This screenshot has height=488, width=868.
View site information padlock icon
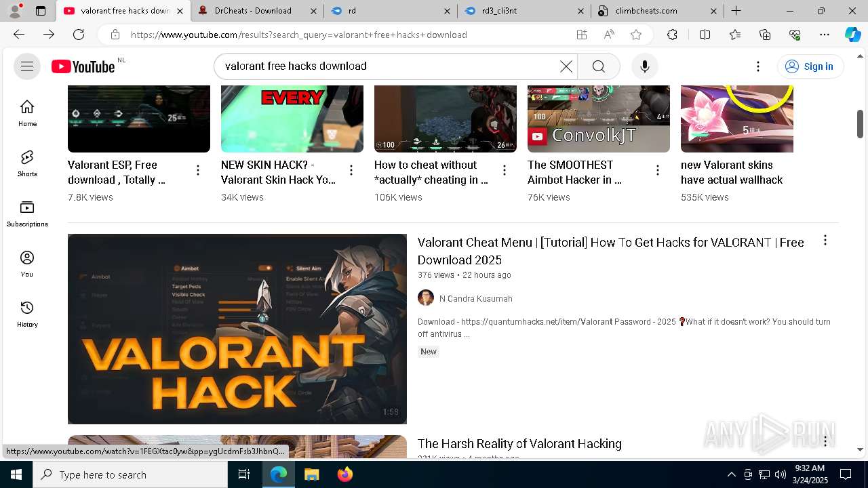coord(115,35)
